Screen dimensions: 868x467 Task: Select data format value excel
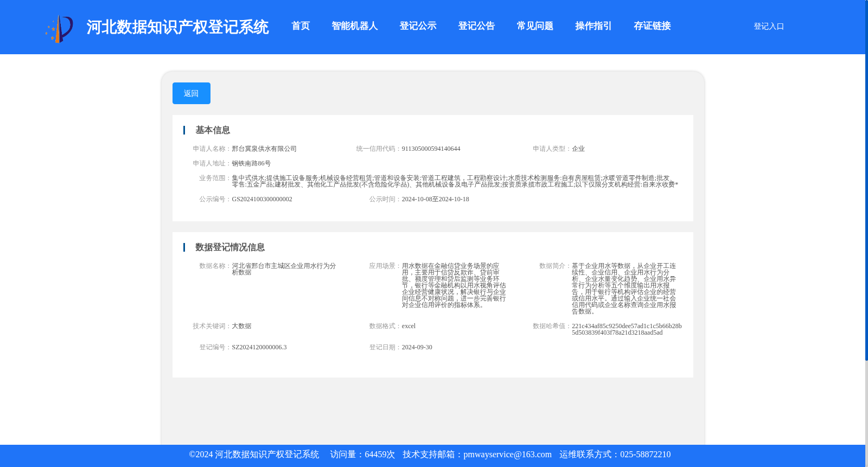409,326
